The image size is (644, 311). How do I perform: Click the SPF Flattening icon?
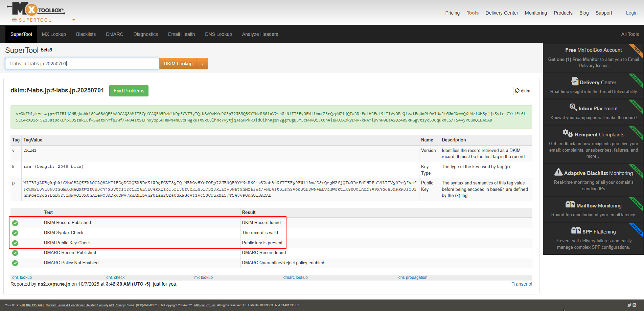coord(576,231)
